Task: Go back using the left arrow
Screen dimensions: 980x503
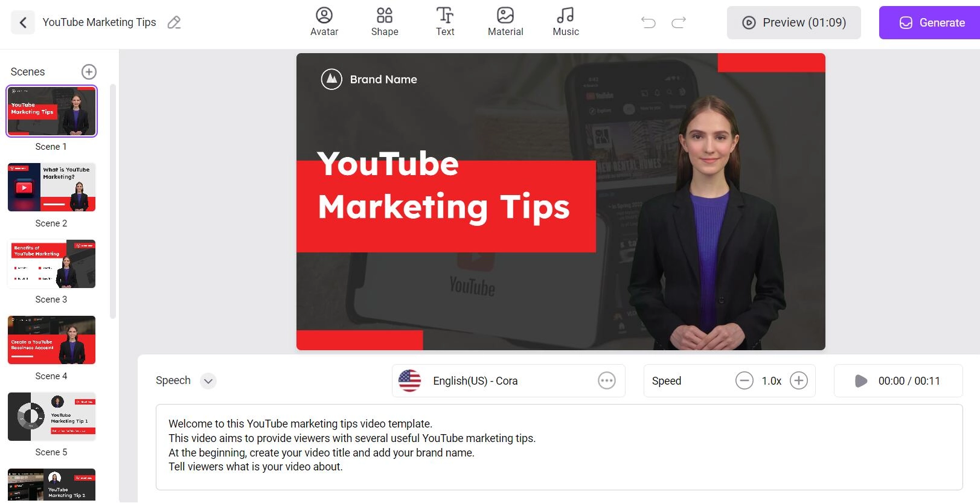Action: click(23, 23)
